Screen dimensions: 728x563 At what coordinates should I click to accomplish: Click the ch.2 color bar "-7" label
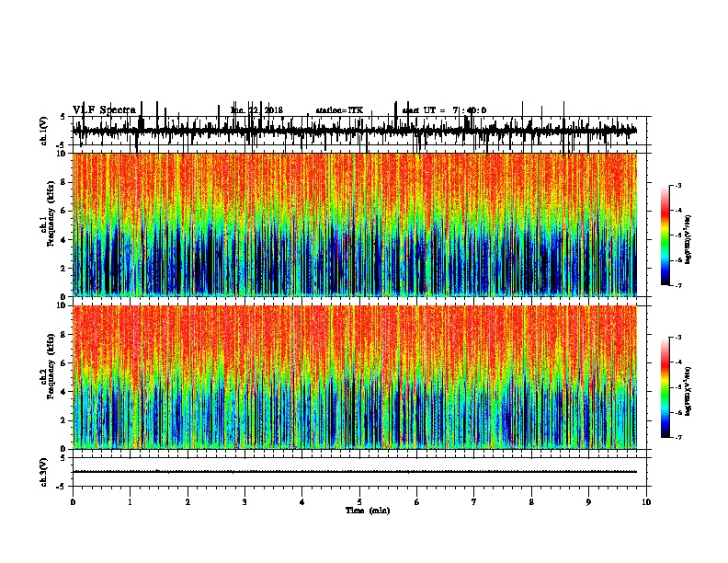(x=677, y=438)
